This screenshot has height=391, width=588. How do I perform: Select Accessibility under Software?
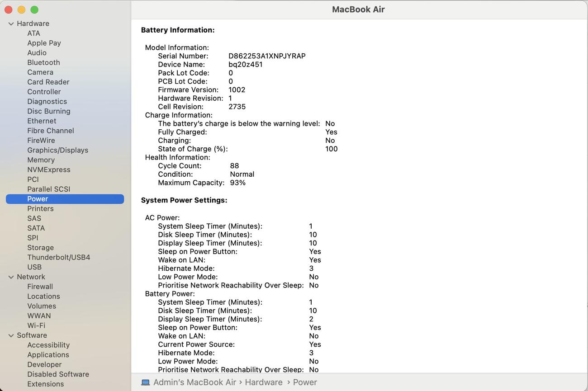pyautogui.click(x=48, y=345)
